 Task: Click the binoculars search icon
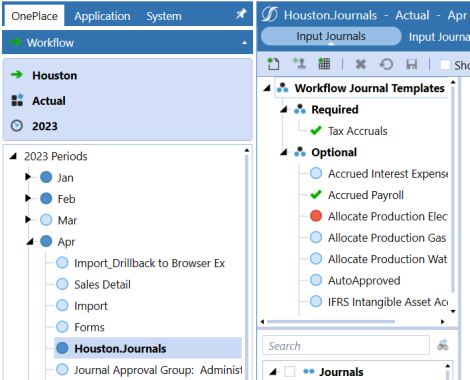tap(443, 345)
